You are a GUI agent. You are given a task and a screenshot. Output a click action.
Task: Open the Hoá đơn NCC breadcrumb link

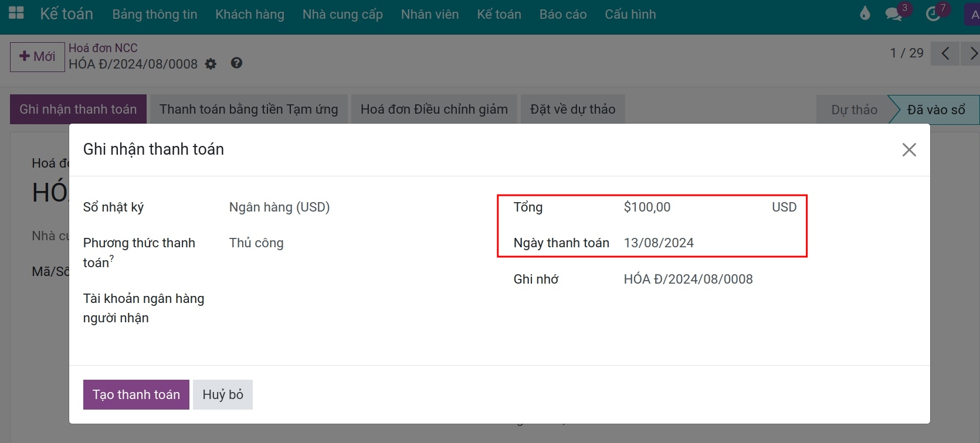[x=103, y=48]
